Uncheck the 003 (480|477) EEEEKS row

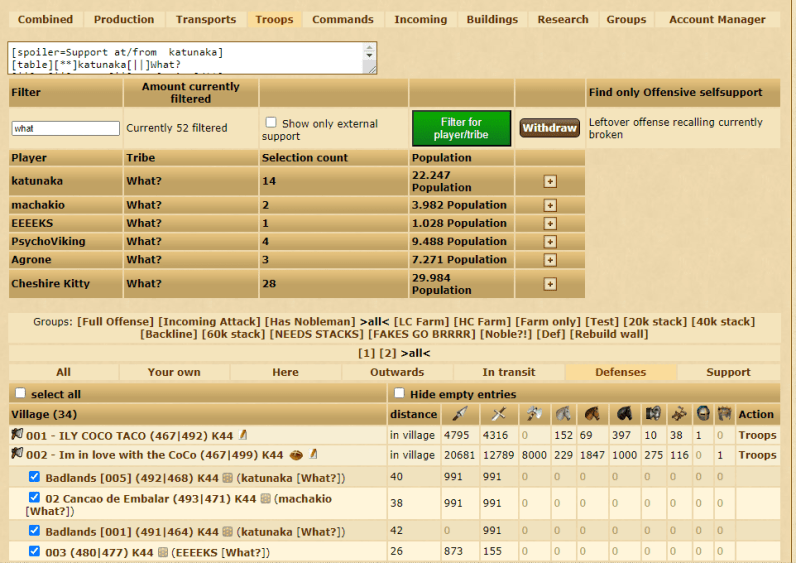click(x=34, y=551)
